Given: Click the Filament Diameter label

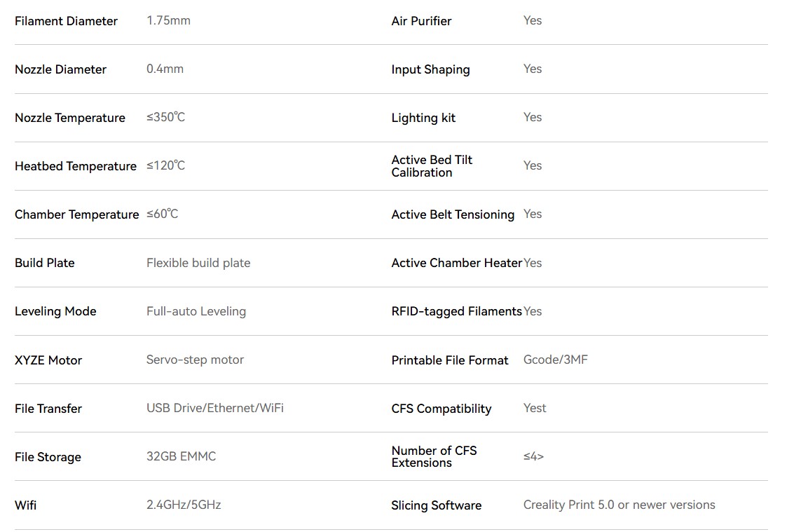Looking at the screenshot, I should click(66, 21).
